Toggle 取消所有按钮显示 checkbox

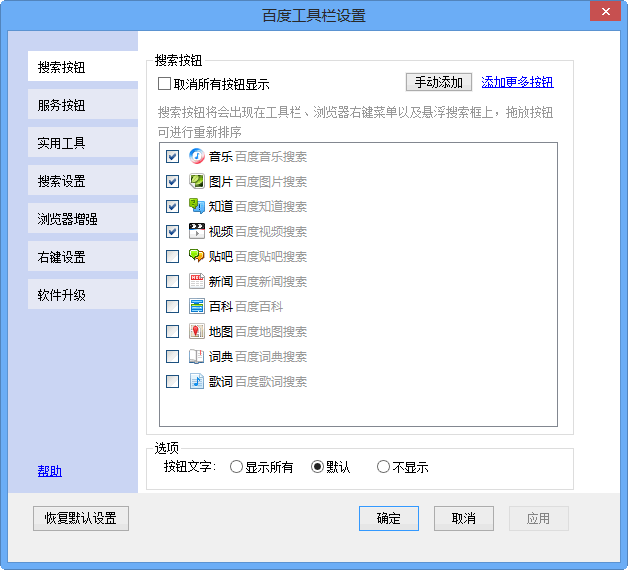(164, 84)
